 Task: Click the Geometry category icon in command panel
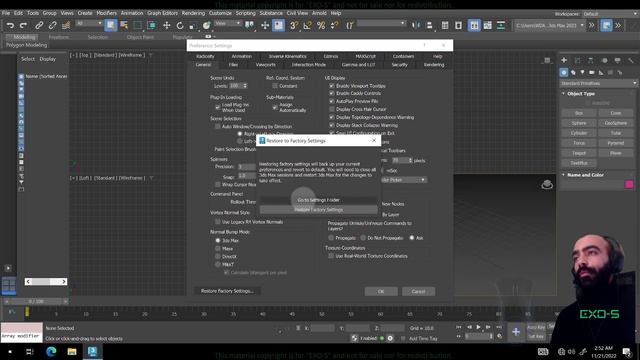(564, 73)
